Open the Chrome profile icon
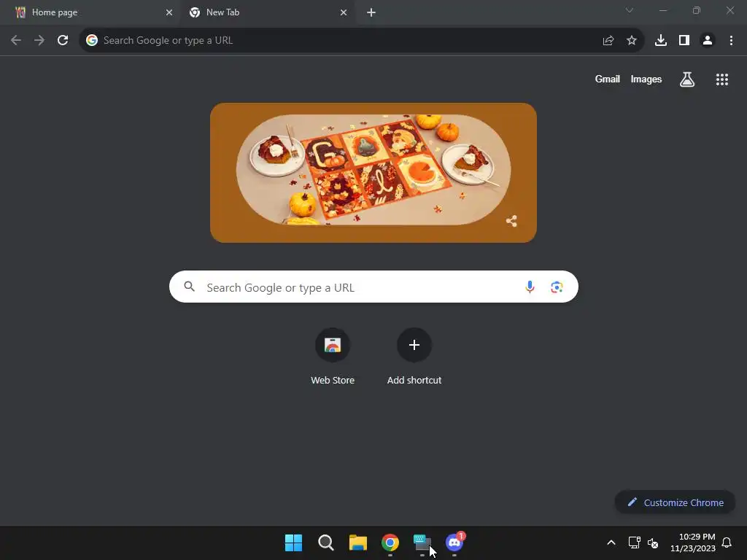The image size is (747, 560). tap(708, 41)
